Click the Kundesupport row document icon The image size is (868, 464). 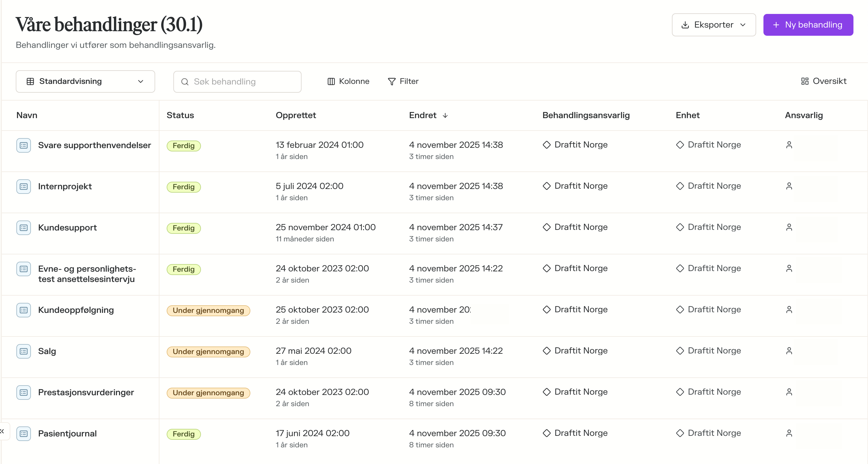click(x=24, y=228)
